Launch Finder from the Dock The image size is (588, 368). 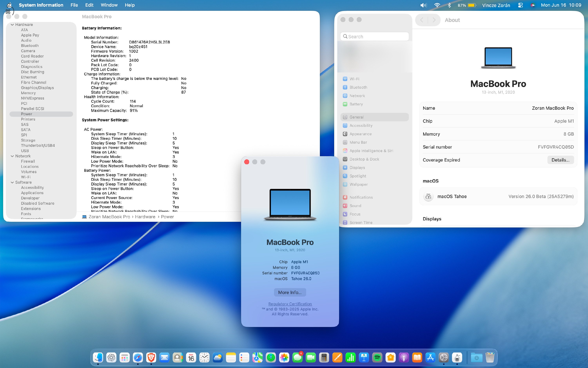98,358
